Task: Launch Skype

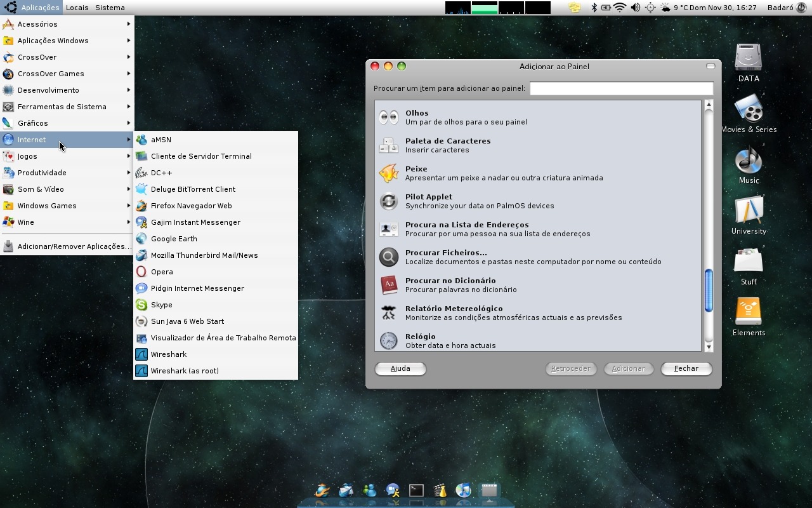Action: coord(216,305)
